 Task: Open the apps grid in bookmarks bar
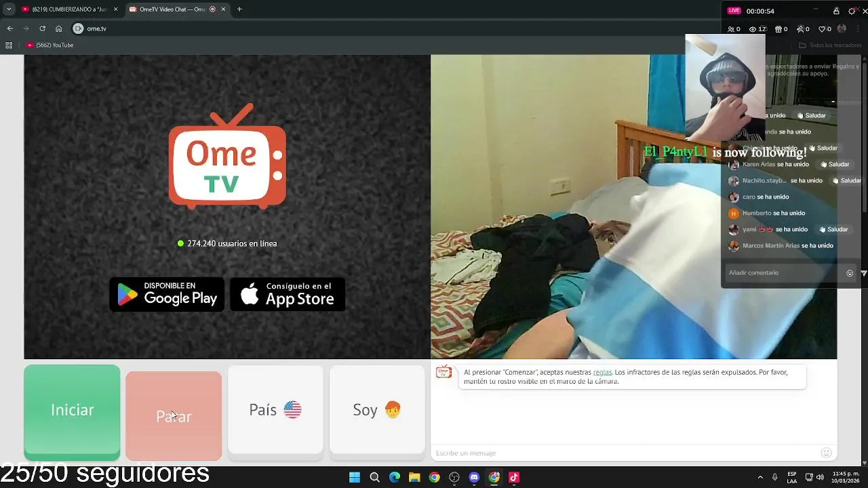pyautogui.click(x=9, y=45)
